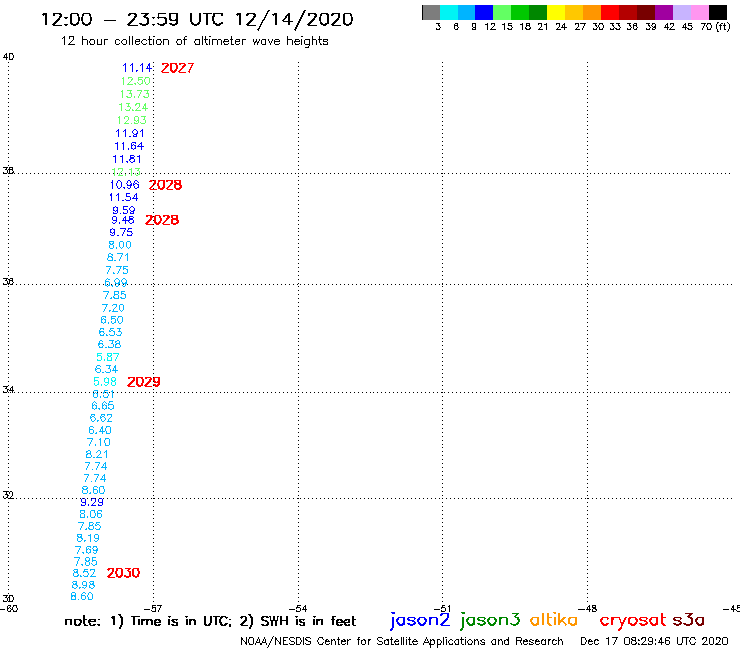The height and width of the screenshot is (650, 740).
Task: Click the wave height value '6.38'
Action: [x=109, y=345]
